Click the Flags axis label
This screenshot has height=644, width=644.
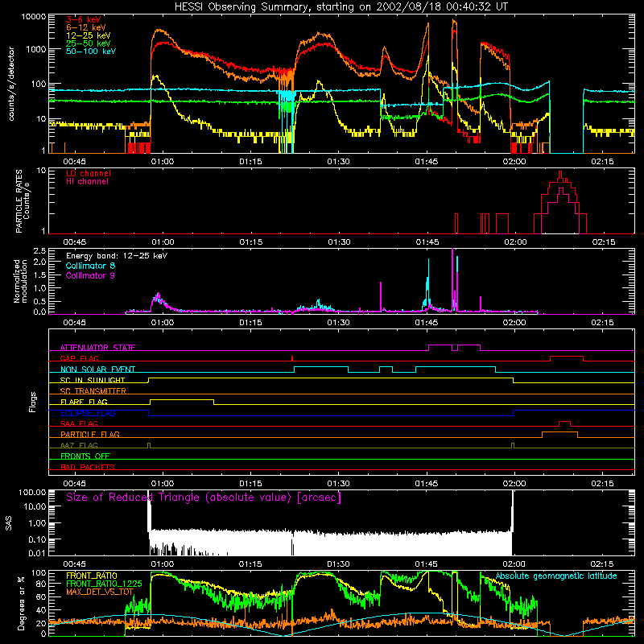pos(32,402)
